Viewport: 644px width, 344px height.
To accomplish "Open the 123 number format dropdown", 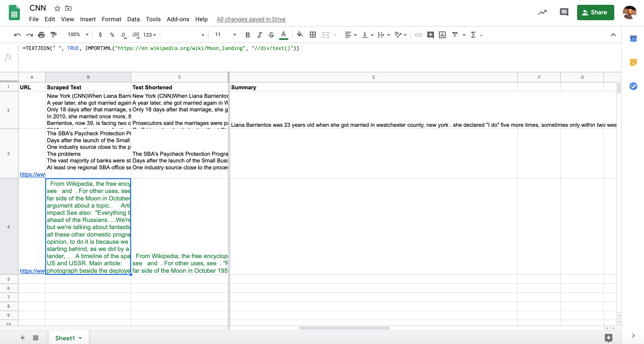I will (150, 35).
